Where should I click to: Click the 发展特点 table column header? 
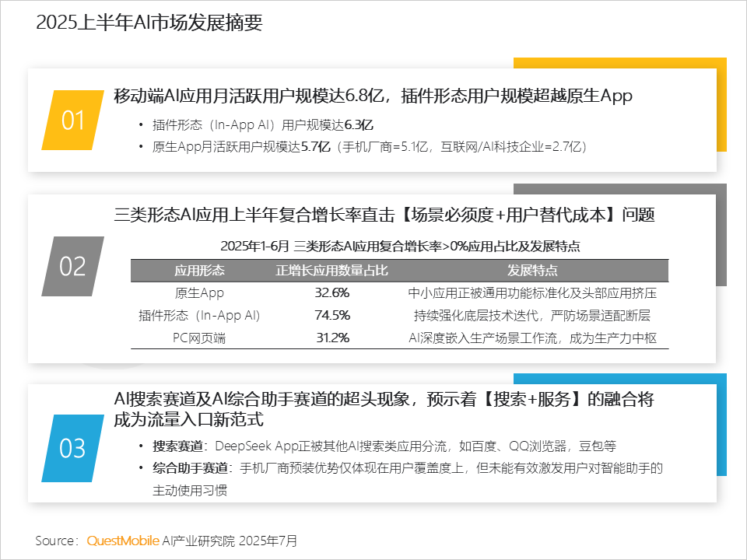point(532,271)
